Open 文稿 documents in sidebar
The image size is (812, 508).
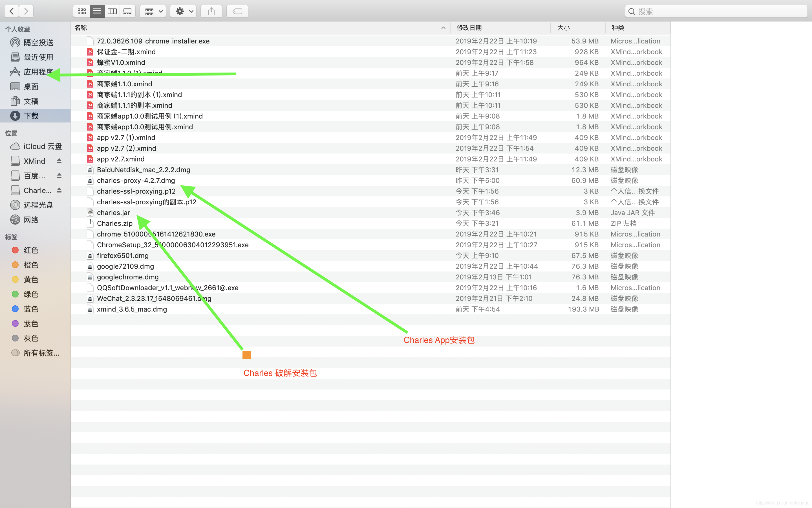(35, 101)
